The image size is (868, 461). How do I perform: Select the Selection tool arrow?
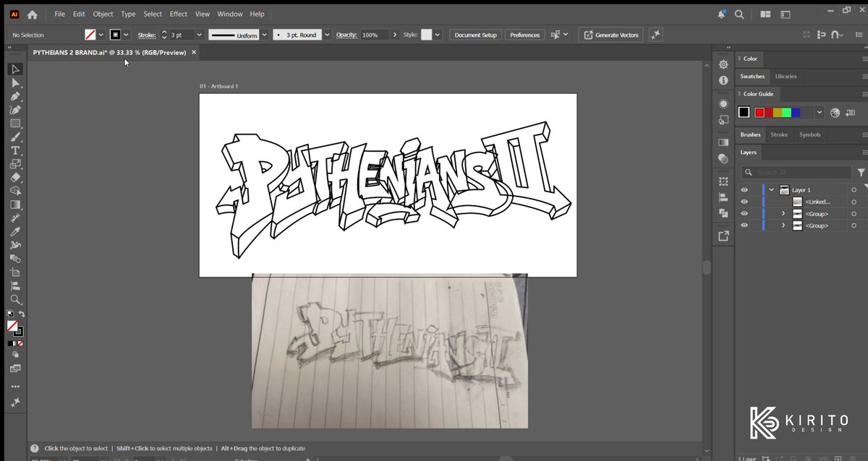pyautogui.click(x=14, y=69)
